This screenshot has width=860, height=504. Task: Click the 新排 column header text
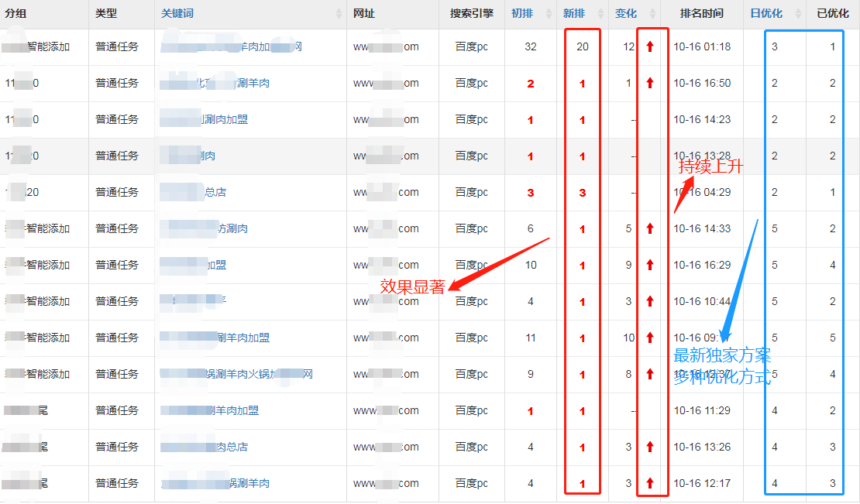tap(574, 14)
